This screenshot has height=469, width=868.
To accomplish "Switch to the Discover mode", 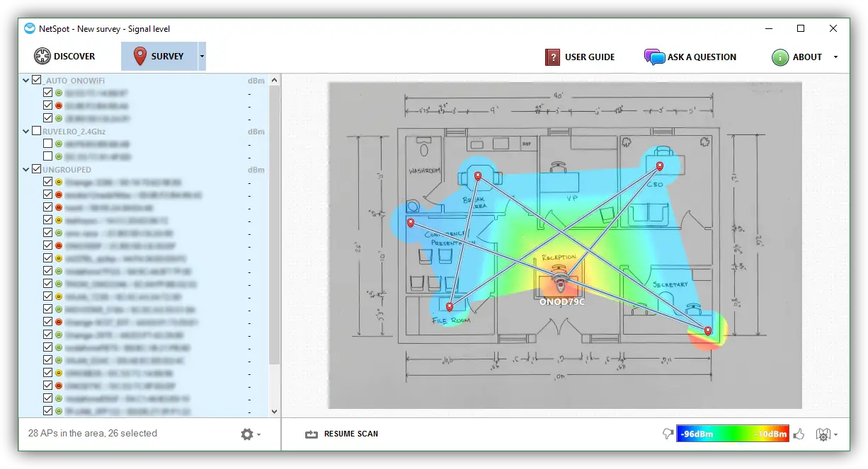I will (64, 57).
